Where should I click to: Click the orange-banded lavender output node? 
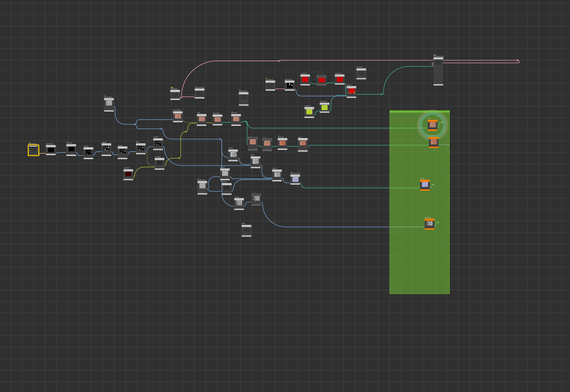(425, 185)
